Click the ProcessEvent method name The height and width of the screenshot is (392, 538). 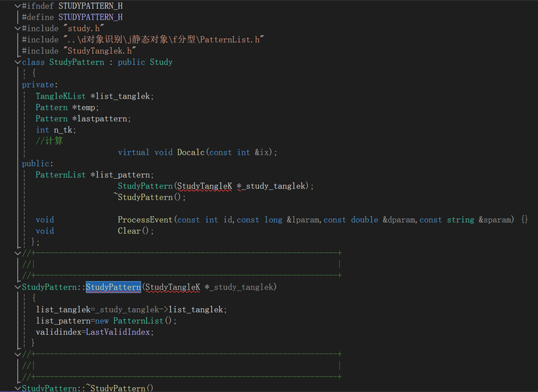145,220
